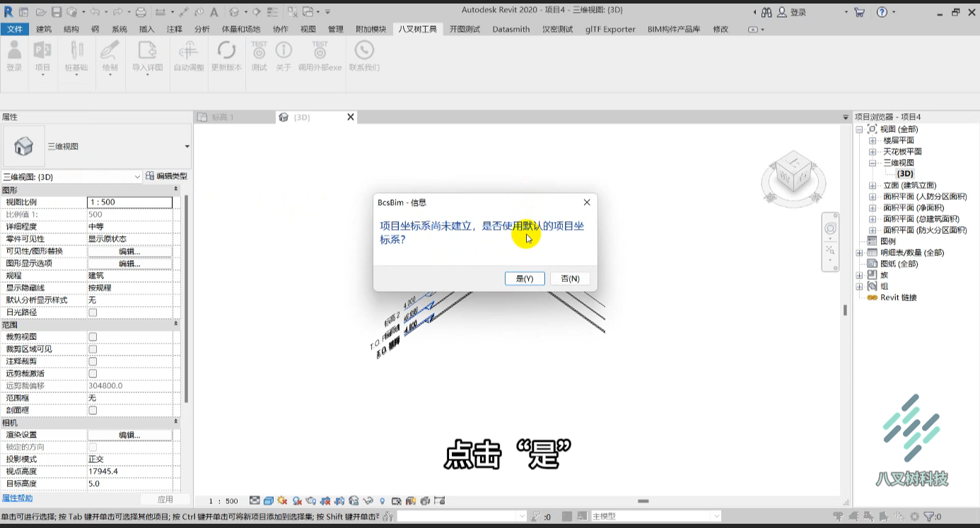Check the 日光路径 option
980x528 pixels.
tap(93, 312)
